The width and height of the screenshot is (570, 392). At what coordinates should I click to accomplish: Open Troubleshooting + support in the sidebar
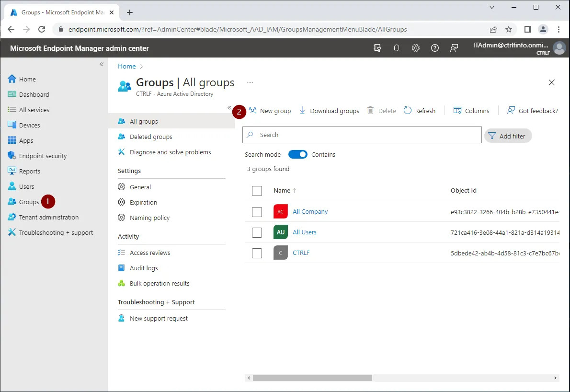(50, 232)
